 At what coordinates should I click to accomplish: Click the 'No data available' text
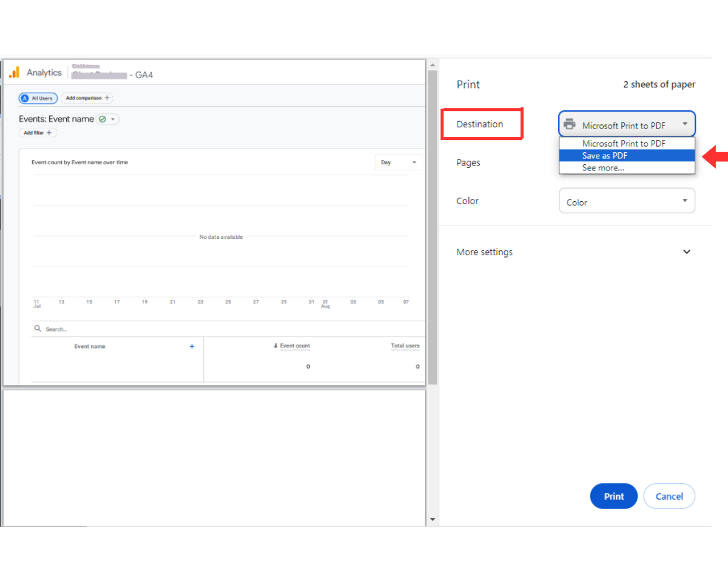click(221, 237)
